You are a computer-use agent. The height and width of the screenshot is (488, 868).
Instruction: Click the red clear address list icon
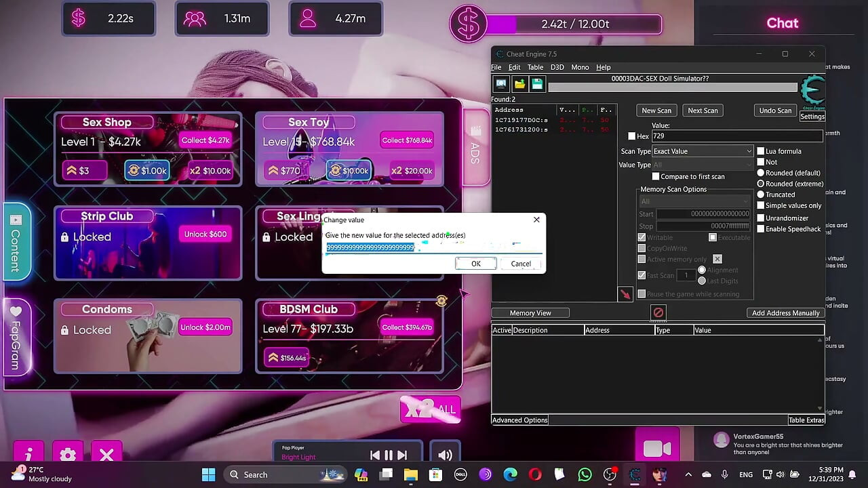(x=658, y=312)
